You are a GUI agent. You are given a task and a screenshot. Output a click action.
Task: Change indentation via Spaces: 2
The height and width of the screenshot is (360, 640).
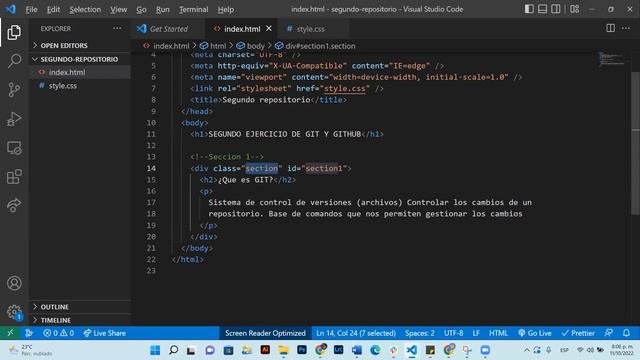(420, 333)
